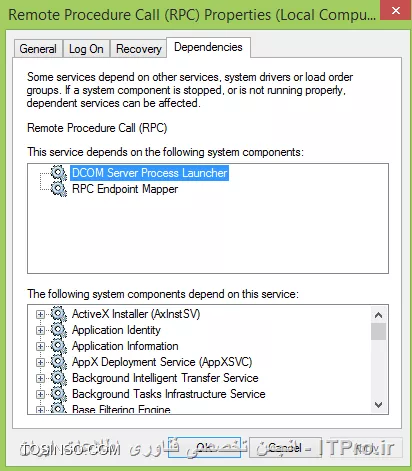Click the gear icon beside RPC Endpoint Mapper

59,189
